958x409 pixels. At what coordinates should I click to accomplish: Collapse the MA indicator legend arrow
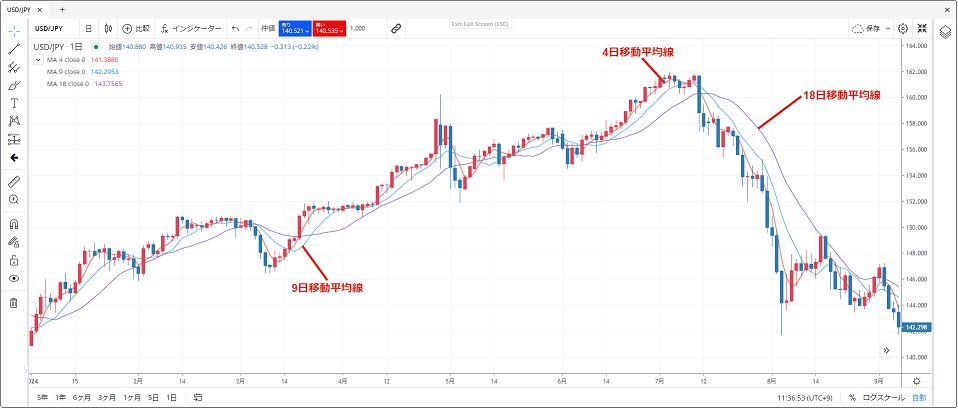coord(39,59)
